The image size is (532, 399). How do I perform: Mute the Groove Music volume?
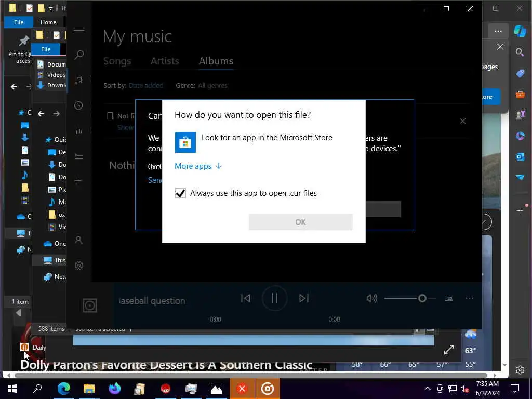click(x=372, y=298)
